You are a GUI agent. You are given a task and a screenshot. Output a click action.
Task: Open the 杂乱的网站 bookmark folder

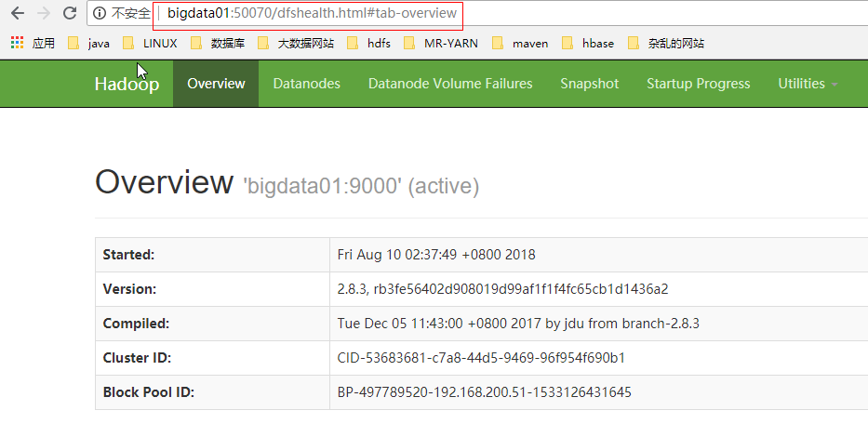666,43
